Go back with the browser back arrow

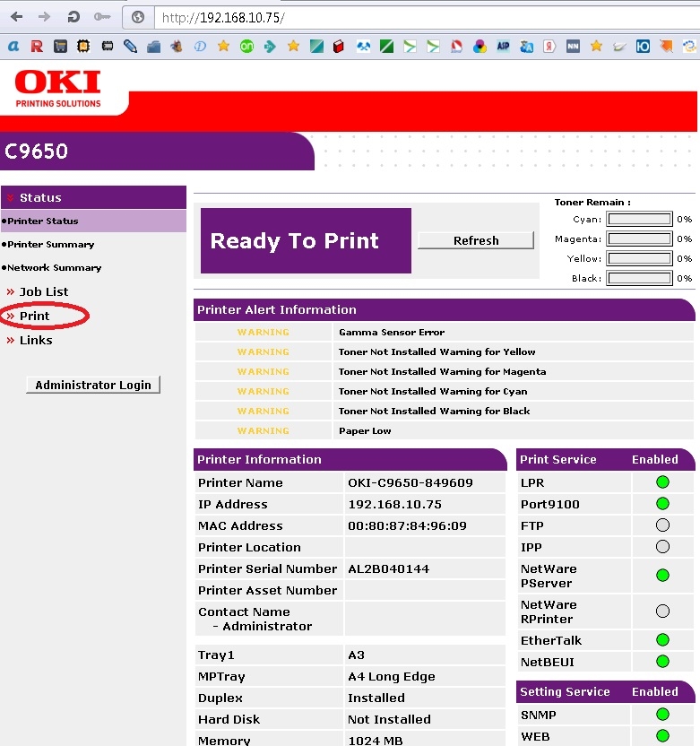tap(16, 17)
